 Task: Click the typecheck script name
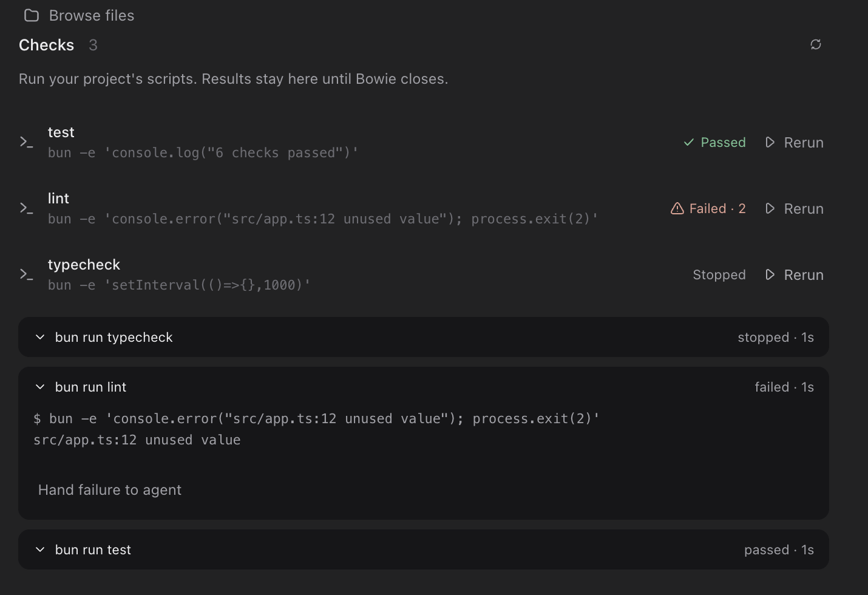pos(84,265)
